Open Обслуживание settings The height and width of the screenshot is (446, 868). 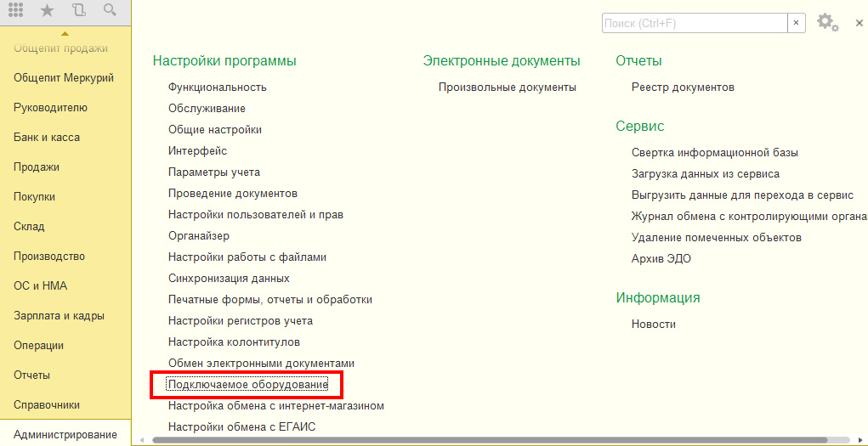[207, 109]
